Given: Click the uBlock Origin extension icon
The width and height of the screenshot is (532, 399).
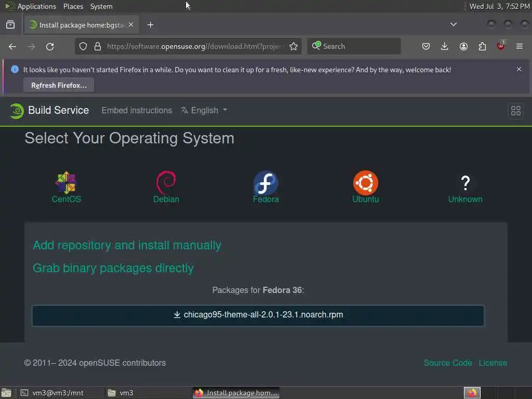Looking at the screenshot, I should point(501,46).
